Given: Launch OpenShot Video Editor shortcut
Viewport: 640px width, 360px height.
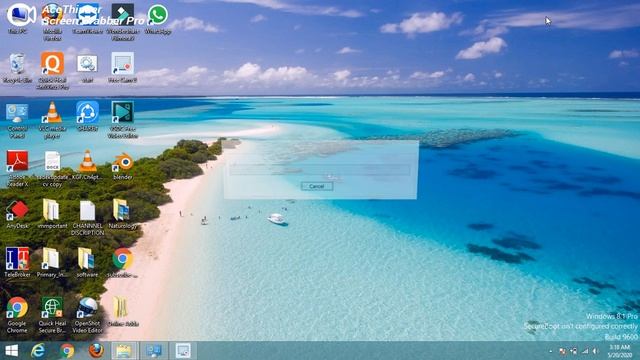Looking at the screenshot, I should [x=87, y=308].
